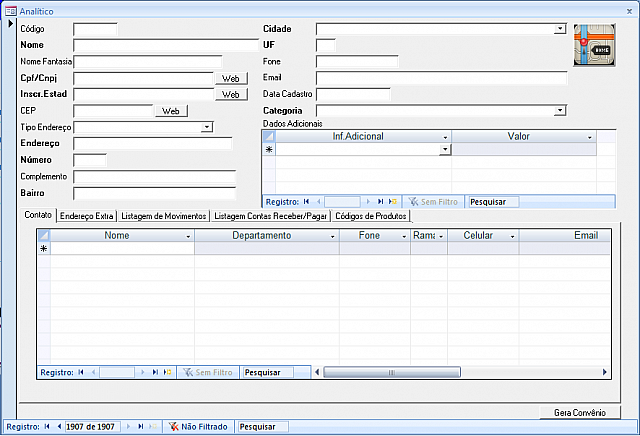Go to last record in main navigator
Screen dimensions: 640x436
pos(140,427)
